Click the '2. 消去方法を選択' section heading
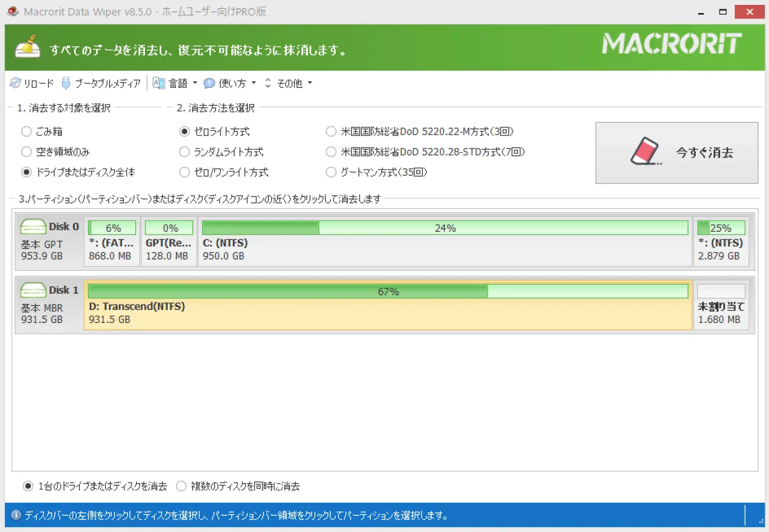Screen dimensions: 769x532 pyautogui.click(x=216, y=108)
